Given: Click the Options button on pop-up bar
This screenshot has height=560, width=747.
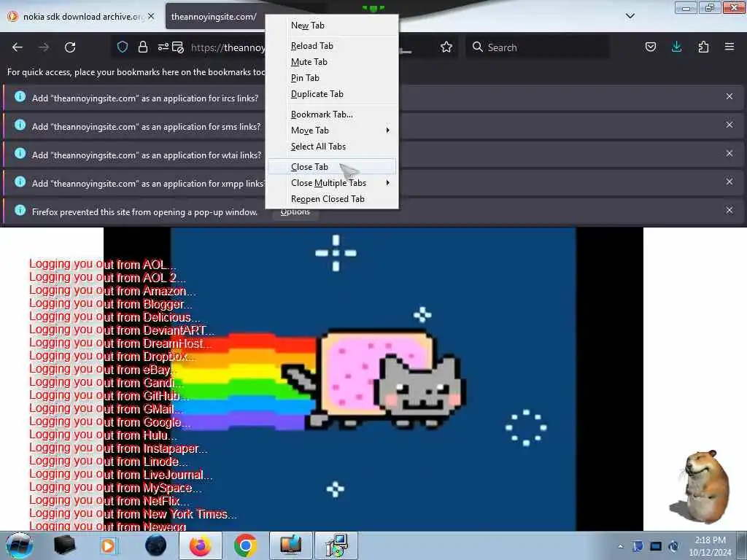Looking at the screenshot, I should coord(295,212).
